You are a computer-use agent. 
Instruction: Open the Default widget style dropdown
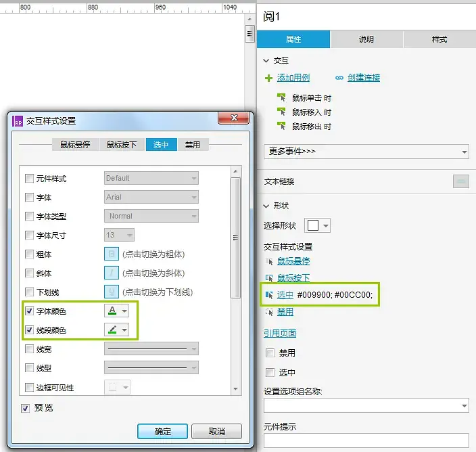pyautogui.click(x=151, y=178)
